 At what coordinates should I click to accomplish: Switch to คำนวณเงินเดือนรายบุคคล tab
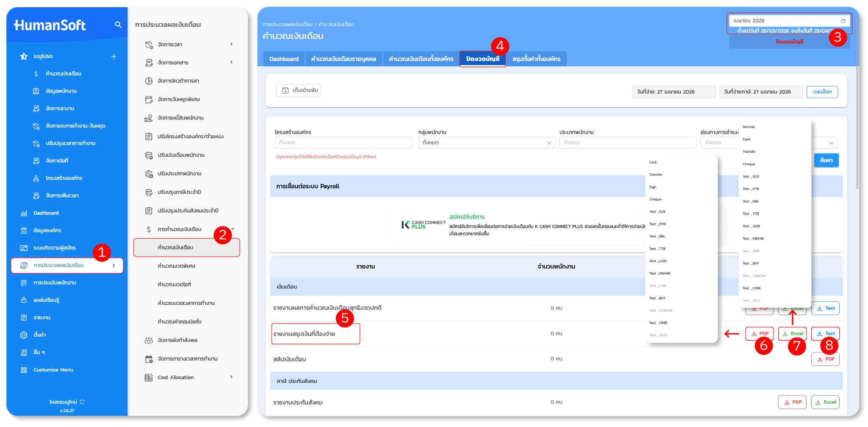tap(344, 59)
